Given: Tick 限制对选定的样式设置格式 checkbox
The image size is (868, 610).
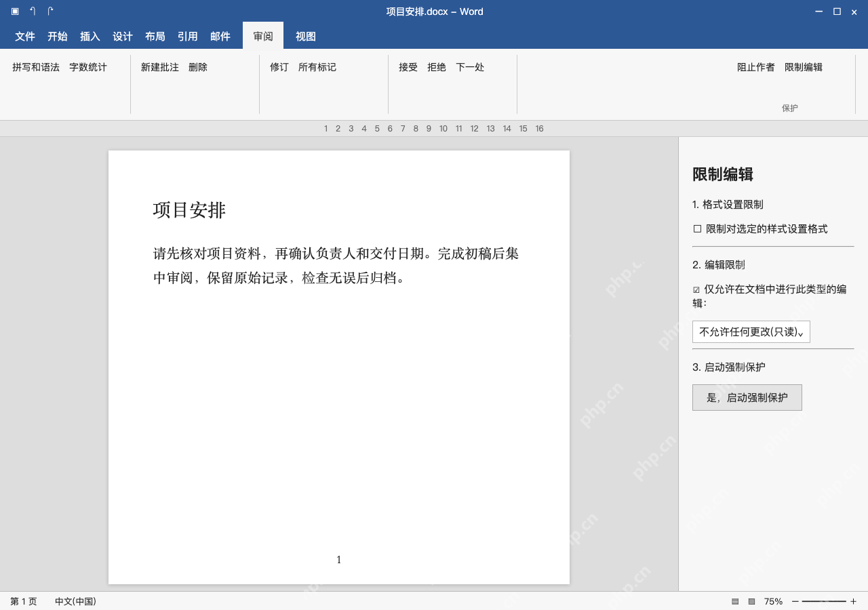Looking at the screenshot, I should click(x=697, y=229).
